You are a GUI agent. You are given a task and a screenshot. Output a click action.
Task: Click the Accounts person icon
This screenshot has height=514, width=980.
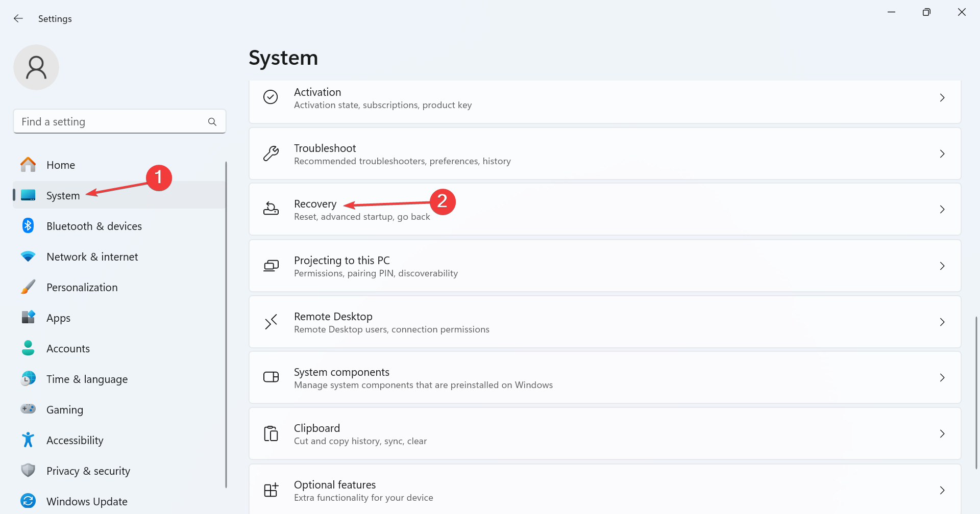coord(28,348)
